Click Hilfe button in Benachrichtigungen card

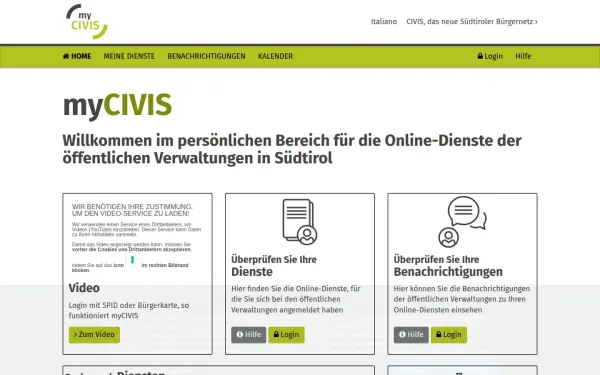click(411, 334)
